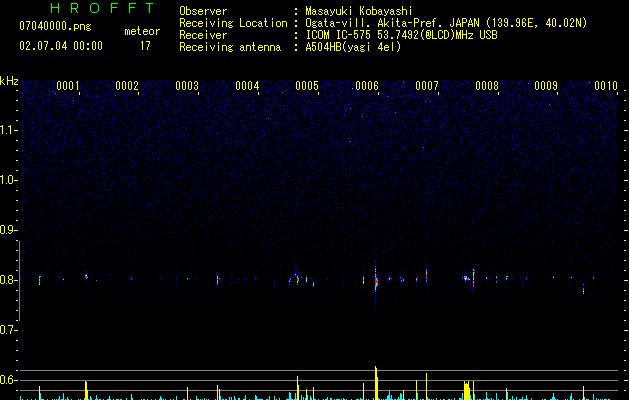Click receiver text ICOM IC-575 53.7492 MHz USB
The image size is (629, 400).
pos(401,35)
